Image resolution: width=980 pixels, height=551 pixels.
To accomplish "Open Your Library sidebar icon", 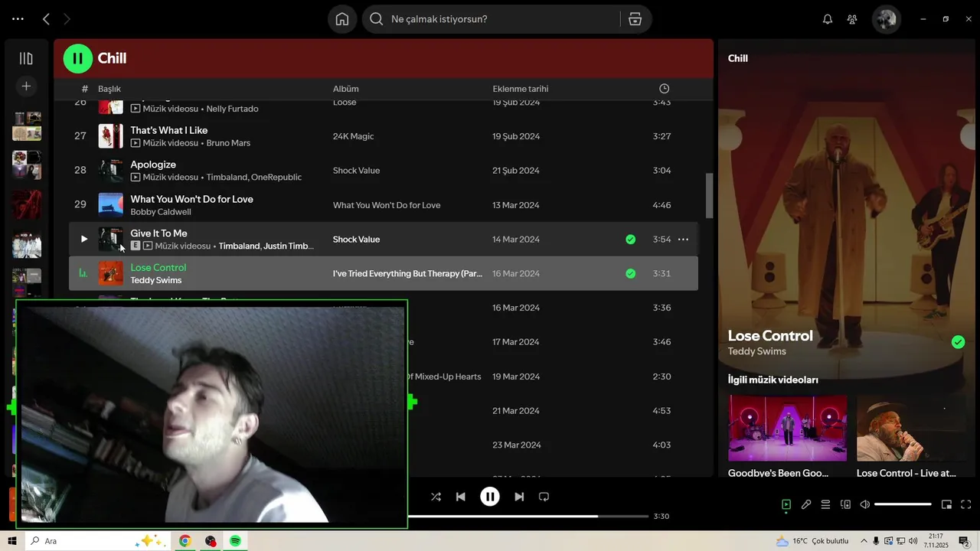I will point(26,58).
